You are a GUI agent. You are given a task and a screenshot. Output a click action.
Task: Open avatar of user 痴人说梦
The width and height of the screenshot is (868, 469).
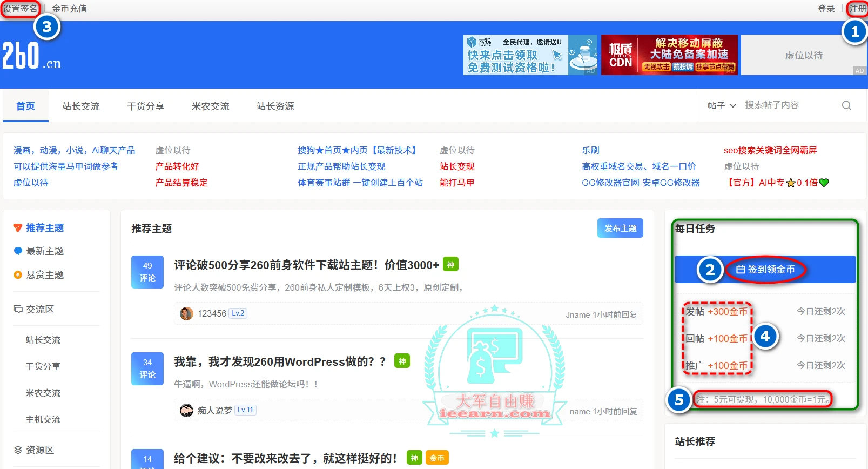click(186, 411)
